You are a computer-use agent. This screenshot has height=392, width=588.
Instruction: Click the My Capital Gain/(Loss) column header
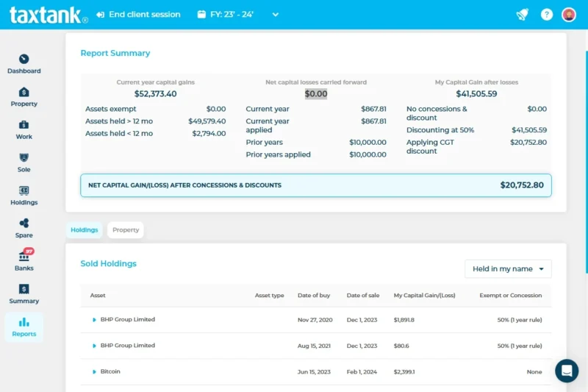(x=425, y=295)
